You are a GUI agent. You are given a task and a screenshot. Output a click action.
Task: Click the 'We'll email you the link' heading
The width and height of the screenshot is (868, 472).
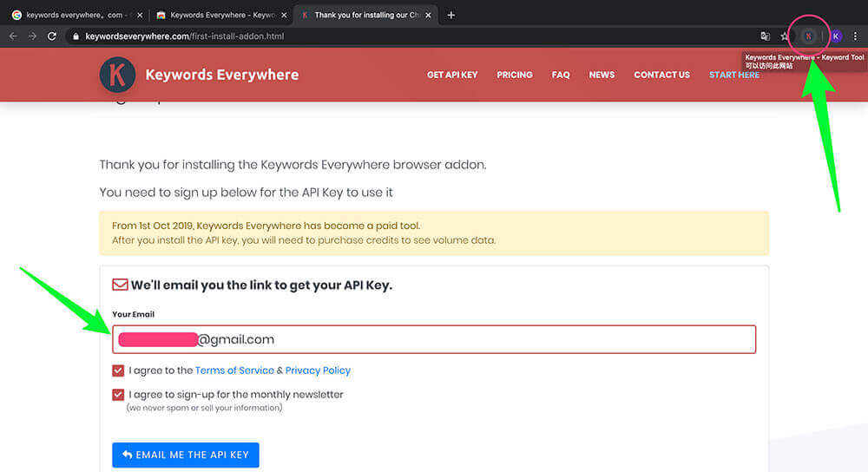[261, 285]
